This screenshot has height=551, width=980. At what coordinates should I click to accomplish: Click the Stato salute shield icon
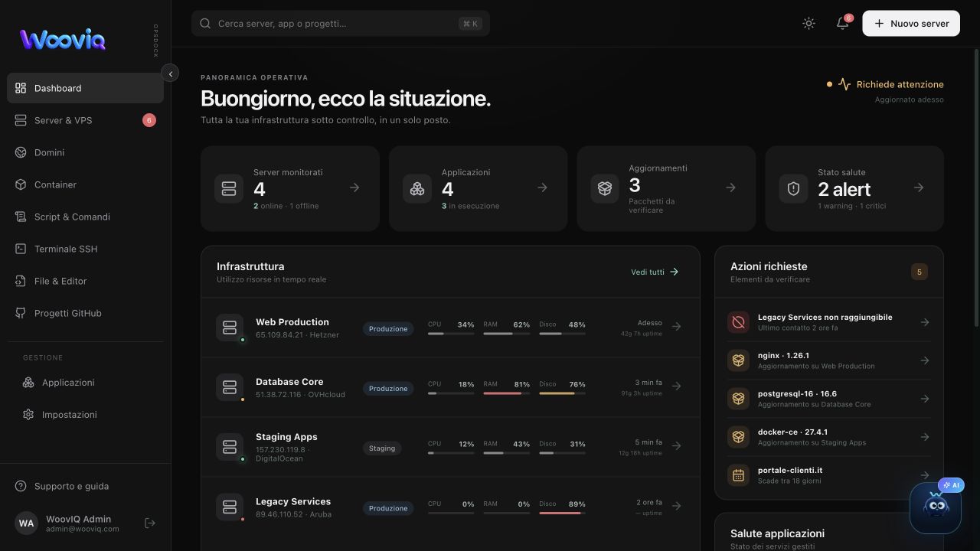tap(793, 188)
